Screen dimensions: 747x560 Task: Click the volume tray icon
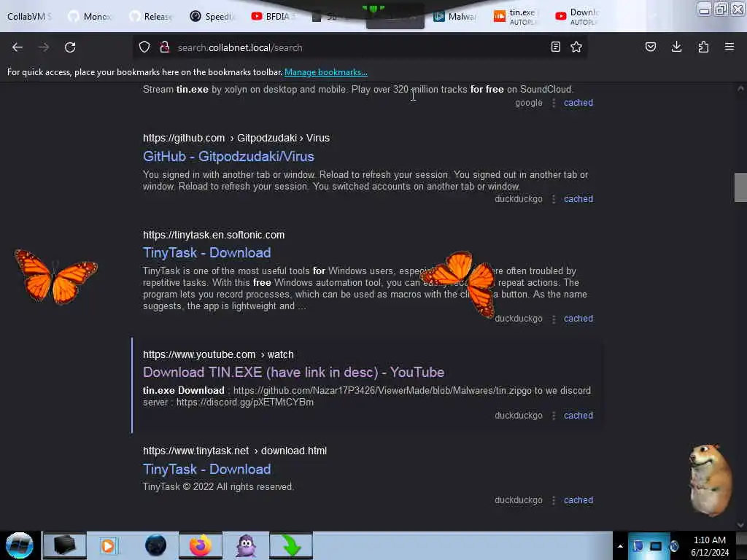tap(674, 546)
